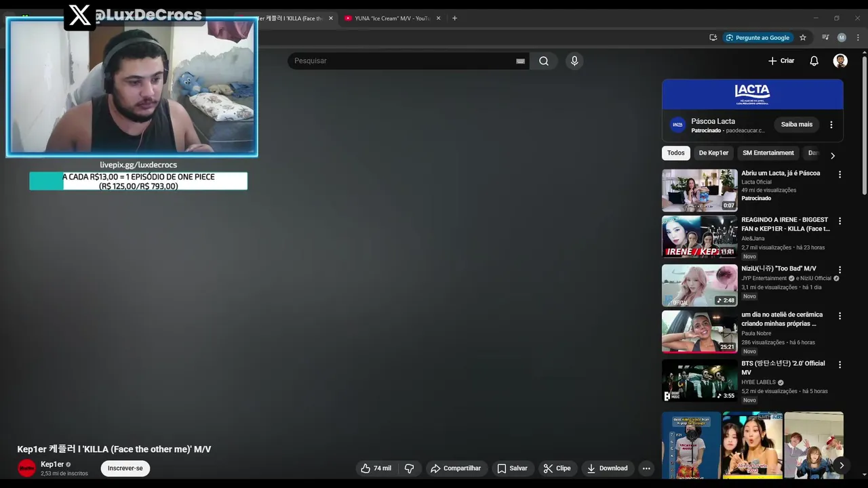Bookmark this page with the star icon

803,38
